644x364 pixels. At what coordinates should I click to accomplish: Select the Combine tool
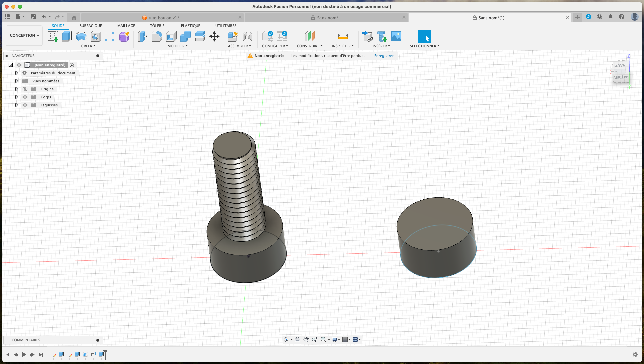click(x=185, y=36)
